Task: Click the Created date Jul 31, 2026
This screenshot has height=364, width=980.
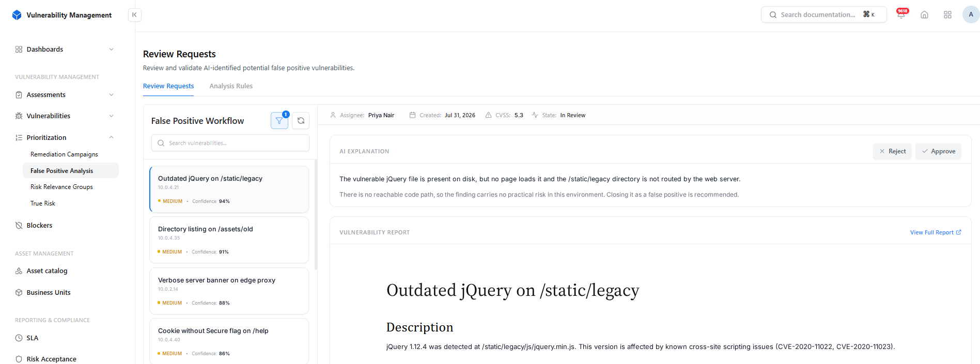Action: click(x=460, y=115)
